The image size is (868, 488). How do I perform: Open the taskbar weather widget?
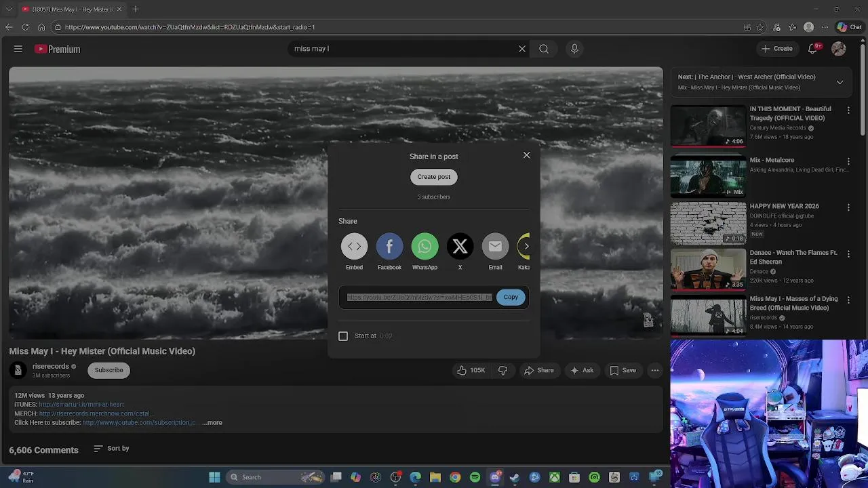tap(20, 477)
